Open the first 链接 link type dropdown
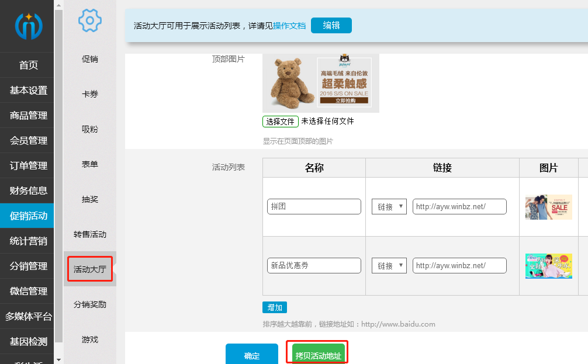Screen dimensions: 588x364 [x=389, y=206]
